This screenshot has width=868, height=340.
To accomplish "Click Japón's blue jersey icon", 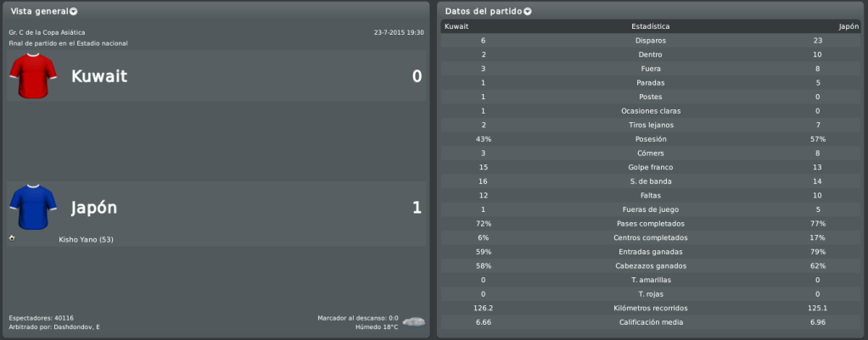I will 33,207.
